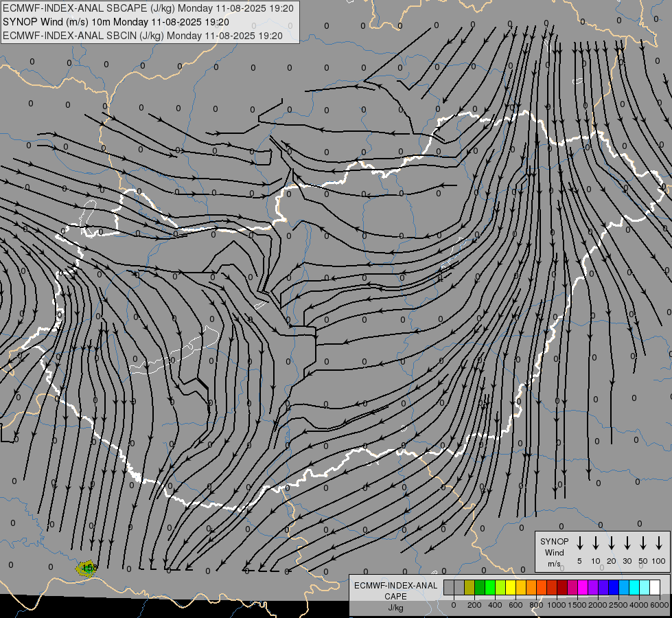Click the SBCAPE title line at top
Viewport: 672px width, 618px height.
[148, 8]
